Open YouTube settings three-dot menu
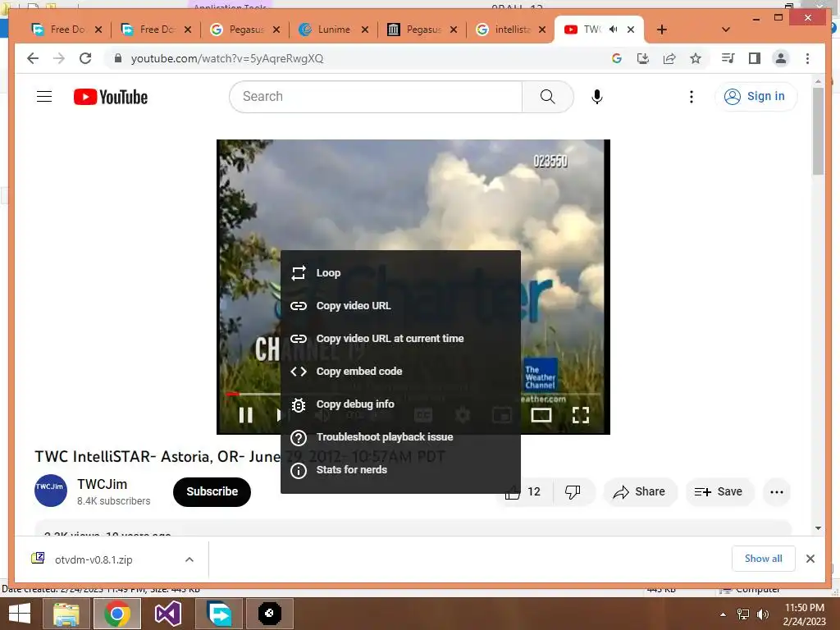The image size is (840, 630). point(691,97)
